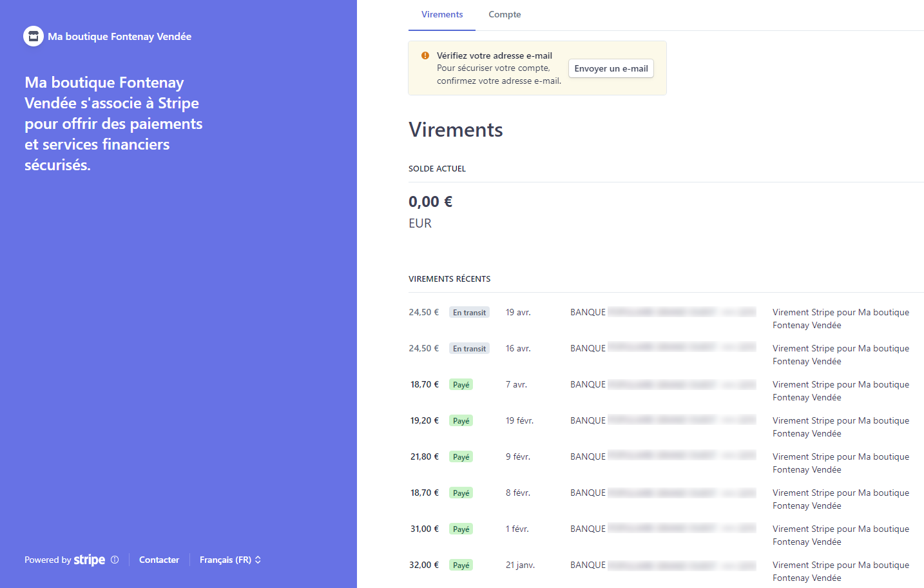Click the SOLDE ACTUEL section label
Screen dimensions: 924x588
click(x=437, y=168)
